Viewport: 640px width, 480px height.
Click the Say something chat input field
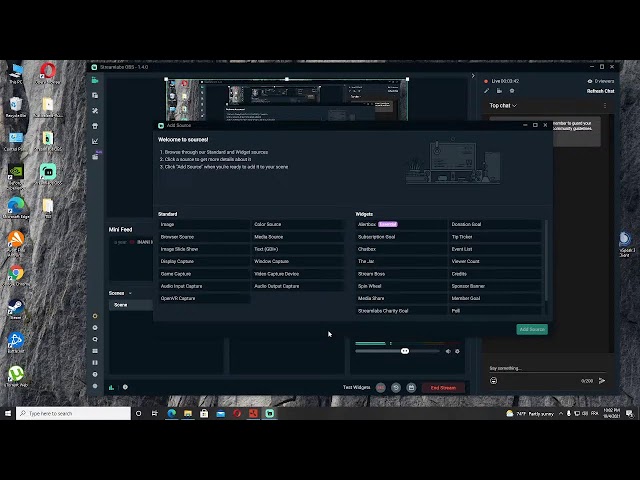[x=547, y=368]
